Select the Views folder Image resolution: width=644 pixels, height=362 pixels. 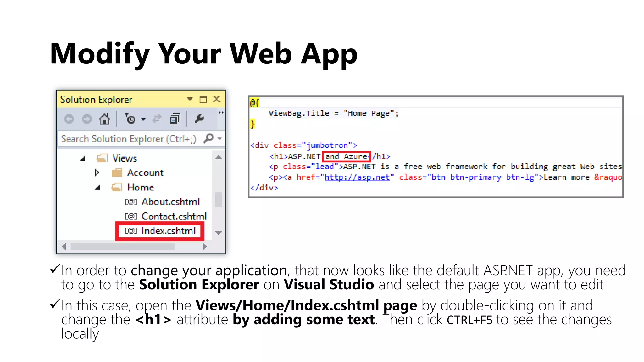(125, 158)
